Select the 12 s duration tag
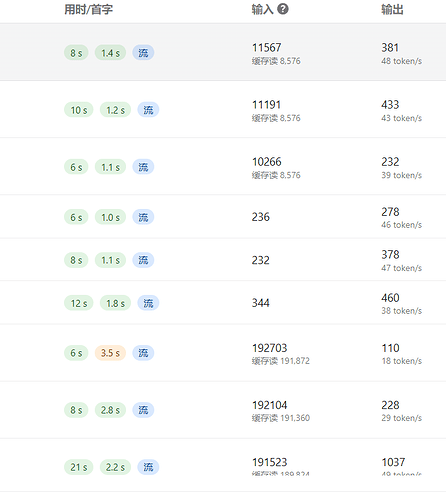This screenshot has width=446, height=500. [x=79, y=303]
